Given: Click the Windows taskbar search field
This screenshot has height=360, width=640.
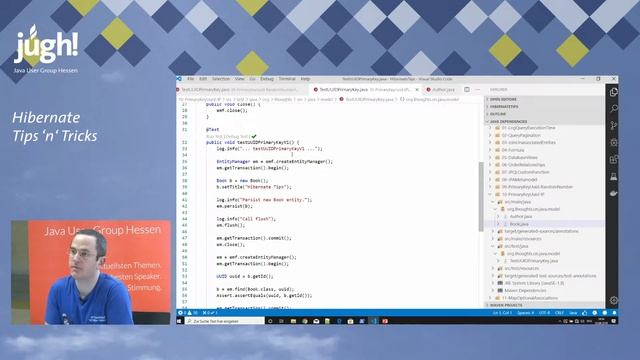Looking at the screenshot, I should click(225, 321).
